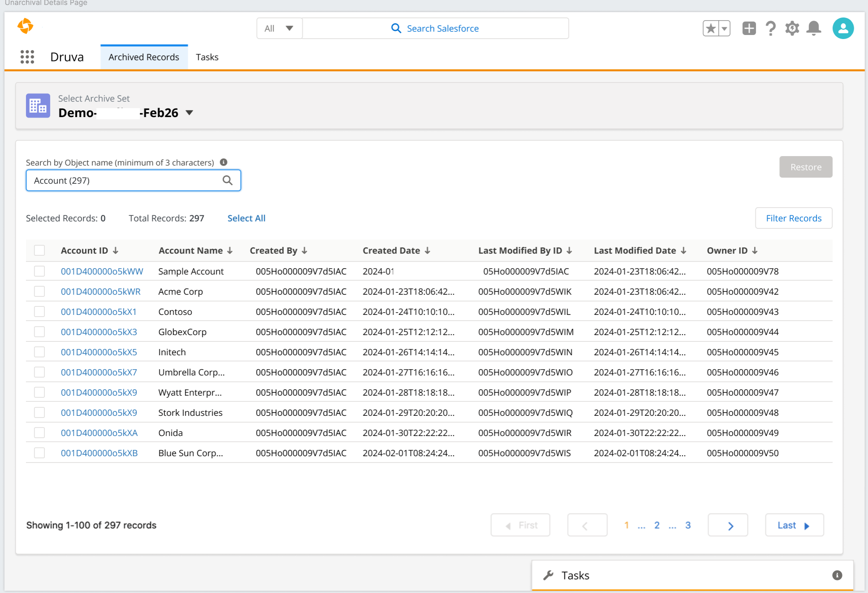The image size is (868, 593).
Task: Click the Favorites star icon
Action: (x=711, y=28)
